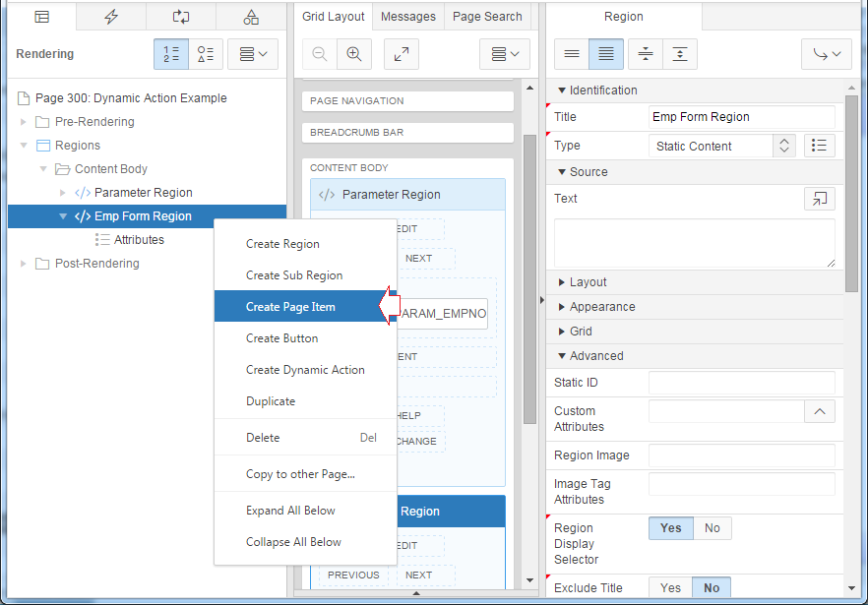Click the Emp Form Region code icon
The height and width of the screenshot is (606, 868).
(83, 216)
